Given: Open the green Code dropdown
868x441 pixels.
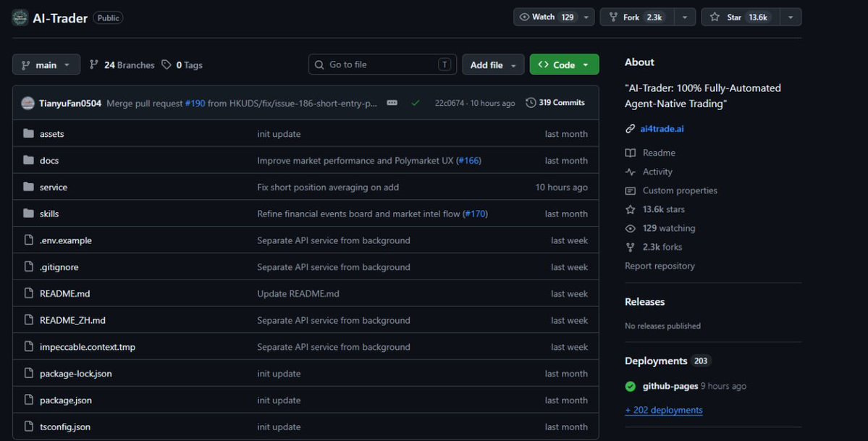Looking at the screenshot, I should (564, 65).
